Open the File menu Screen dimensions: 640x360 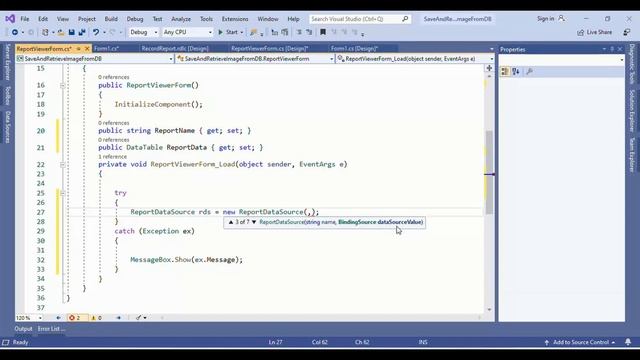pyautogui.click(x=25, y=19)
